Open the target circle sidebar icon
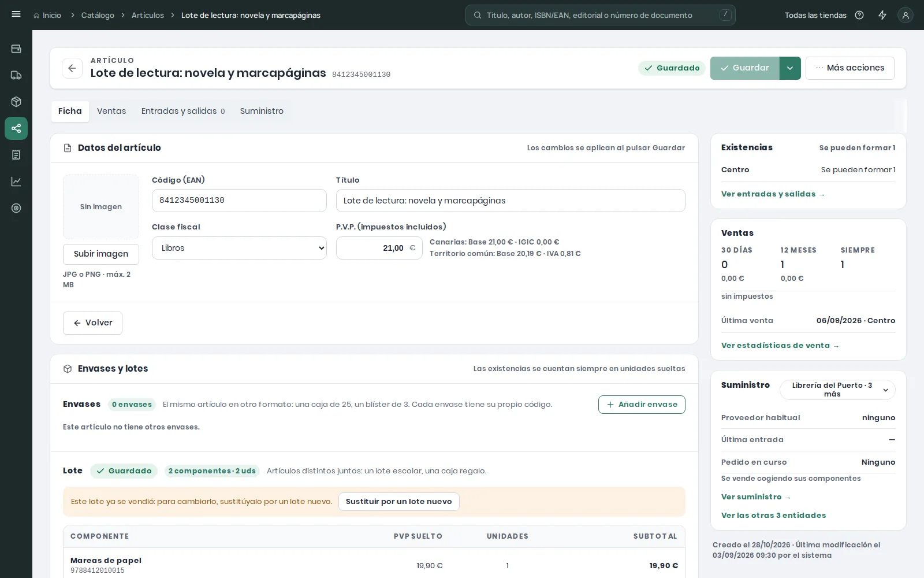This screenshot has height=578, width=924. tap(16, 208)
